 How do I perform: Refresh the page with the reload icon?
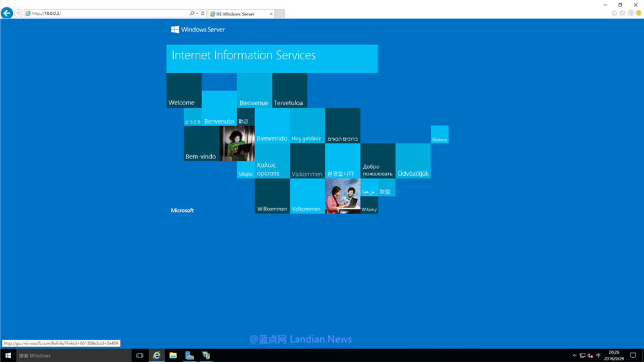tap(202, 14)
